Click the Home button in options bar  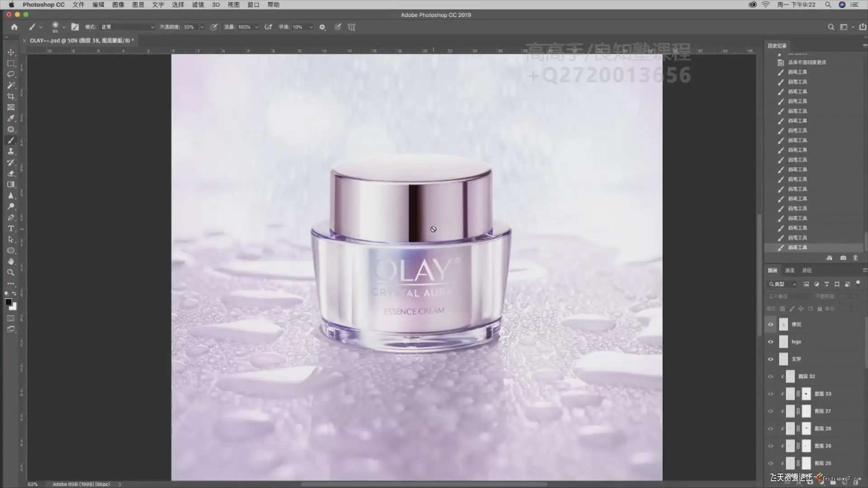pos(14,27)
